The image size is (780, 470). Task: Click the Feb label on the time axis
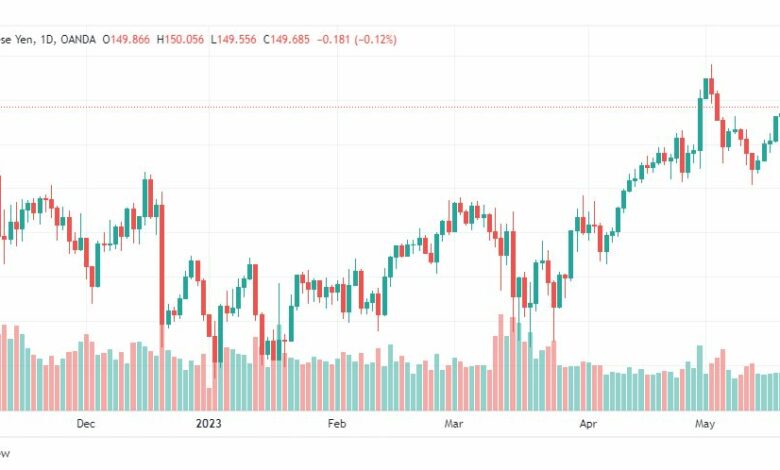click(x=337, y=424)
